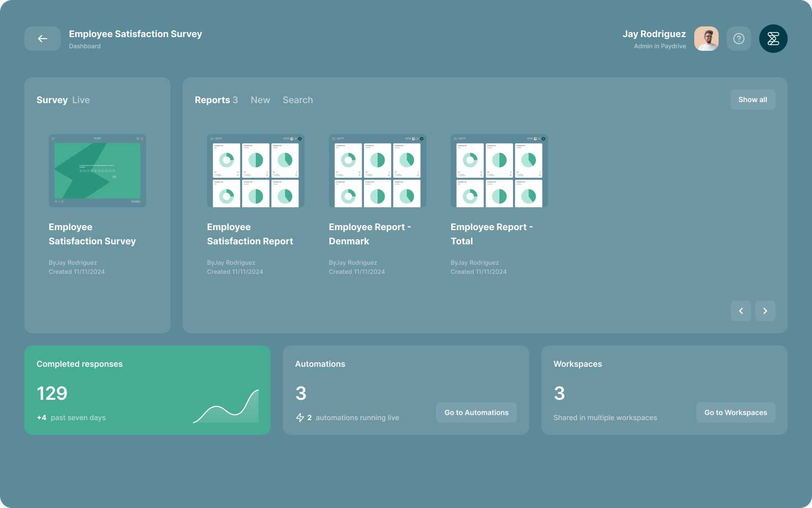Switch to the New tab

(260, 100)
